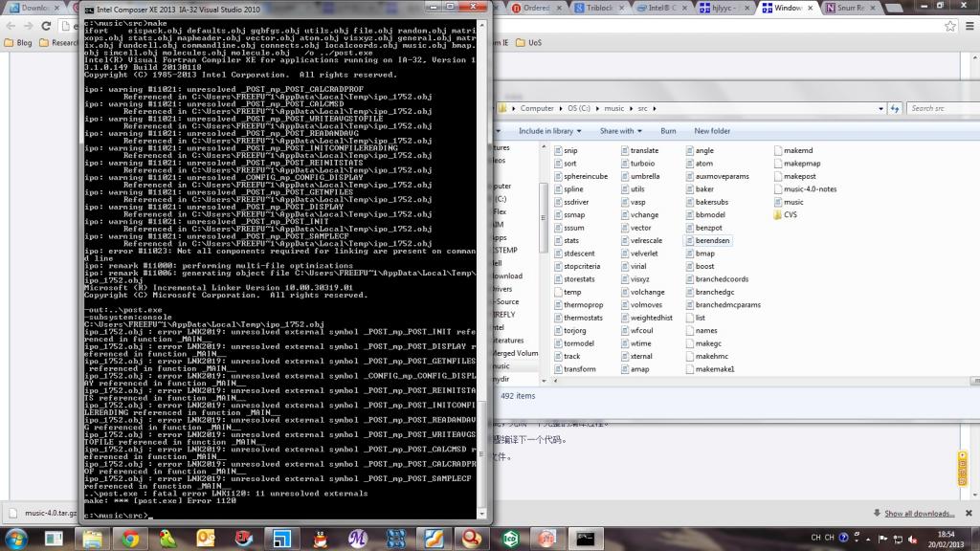Click the Search src input field
980x551 pixels.
(x=943, y=109)
